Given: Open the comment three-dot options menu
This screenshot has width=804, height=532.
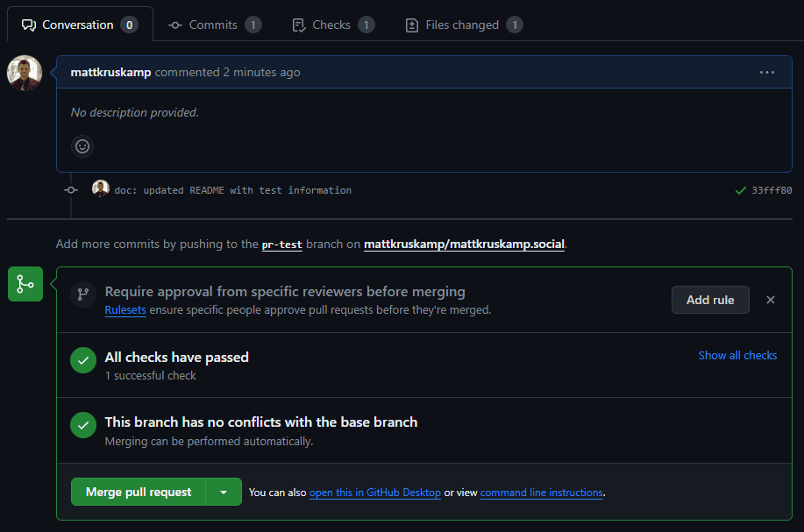Looking at the screenshot, I should pos(766,72).
